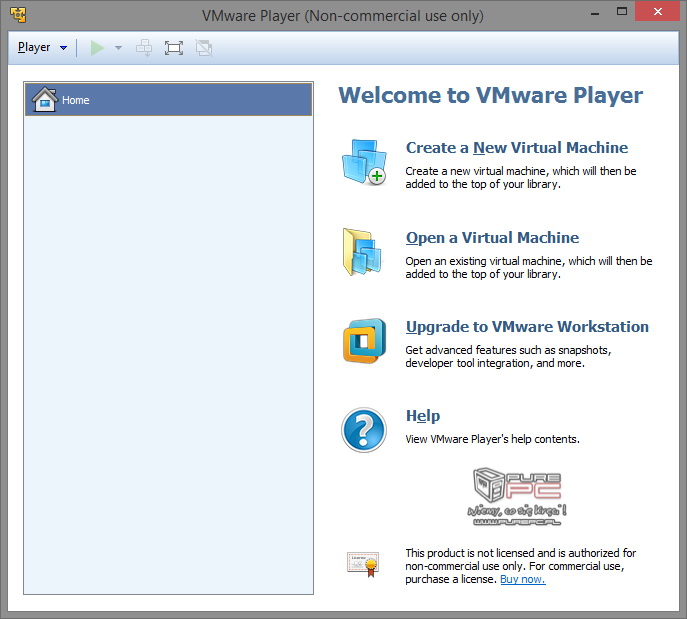687x619 pixels.
Task: Select the Home item in library
Action: pos(169,100)
